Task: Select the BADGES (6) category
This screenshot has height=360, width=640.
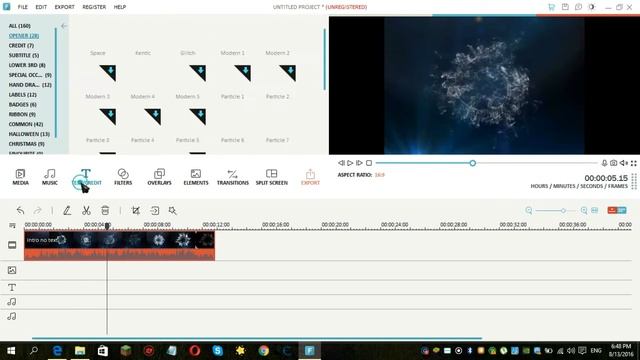Action: [22, 104]
